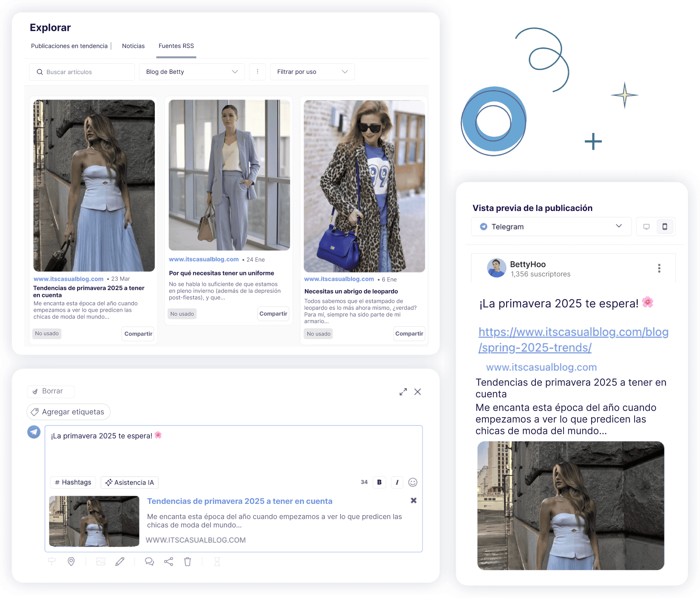Open the comments speech bubble icon

[x=149, y=562]
